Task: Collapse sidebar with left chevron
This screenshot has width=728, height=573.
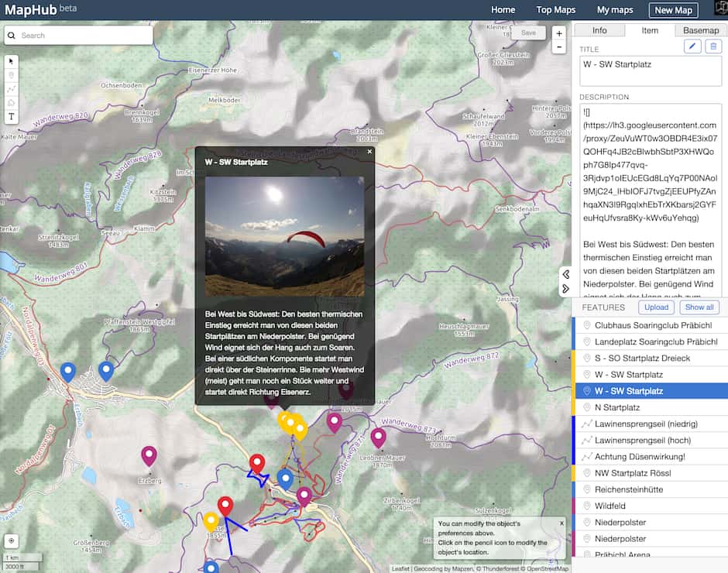Action: click(566, 274)
